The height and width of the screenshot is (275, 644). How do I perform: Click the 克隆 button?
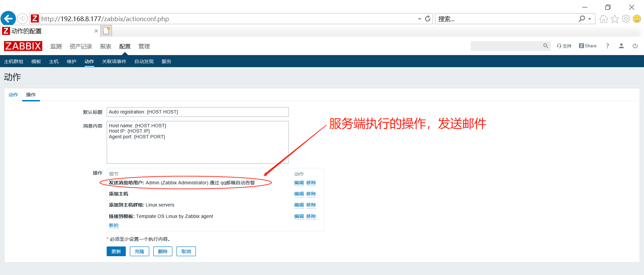coord(140,251)
